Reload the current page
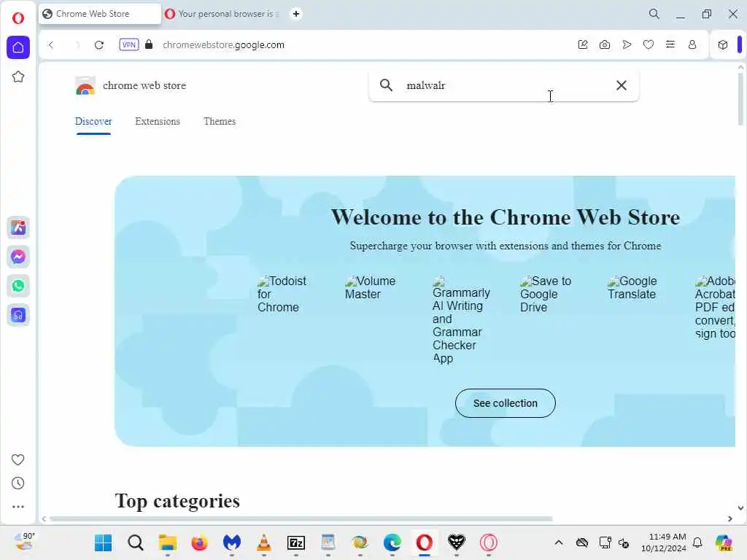This screenshot has height=560, width=747. pyautogui.click(x=99, y=44)
